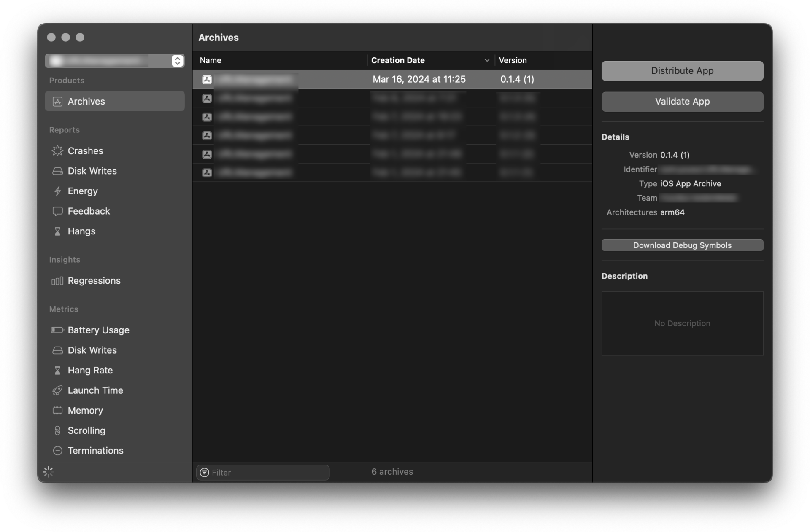
Task: Click the Distribute App button
Action: point(682,71)
